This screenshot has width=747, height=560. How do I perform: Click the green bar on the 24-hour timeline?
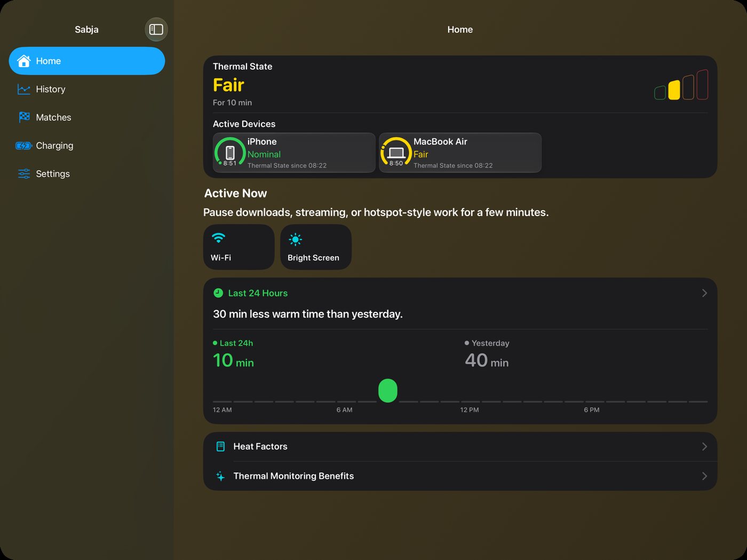(388, 390)
